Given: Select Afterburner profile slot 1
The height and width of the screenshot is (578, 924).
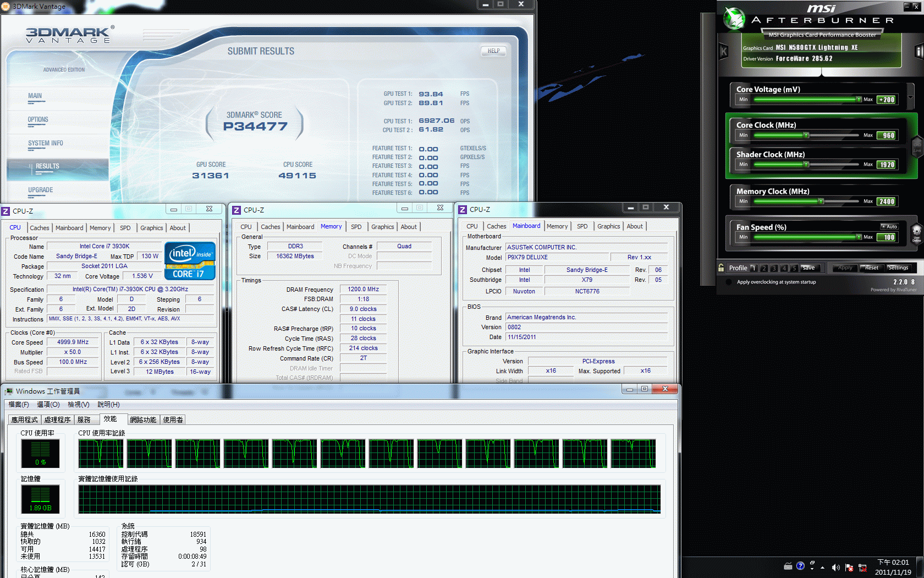Looking at the screenshot, I should click(x=754, y=268).
